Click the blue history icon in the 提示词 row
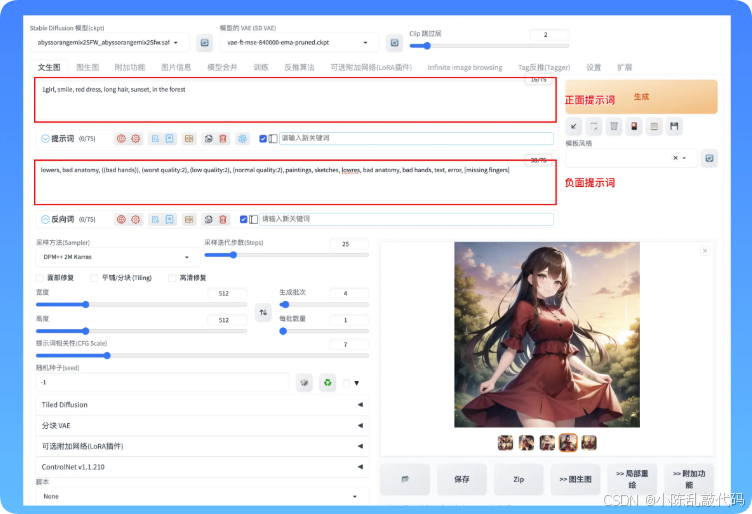This screenshot has width=752, height=514. click(155, 139)
